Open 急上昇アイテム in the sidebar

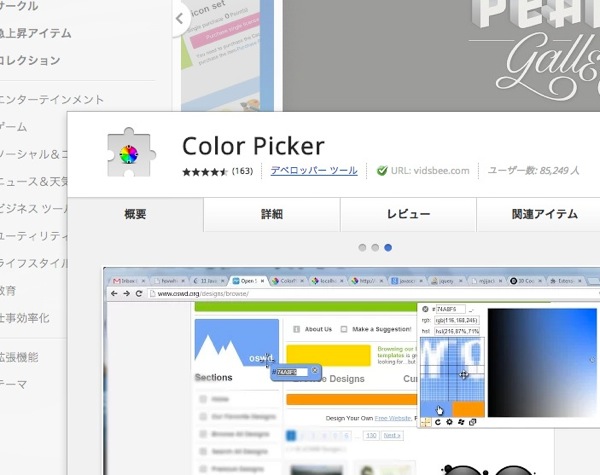click(x=35, y=33)
